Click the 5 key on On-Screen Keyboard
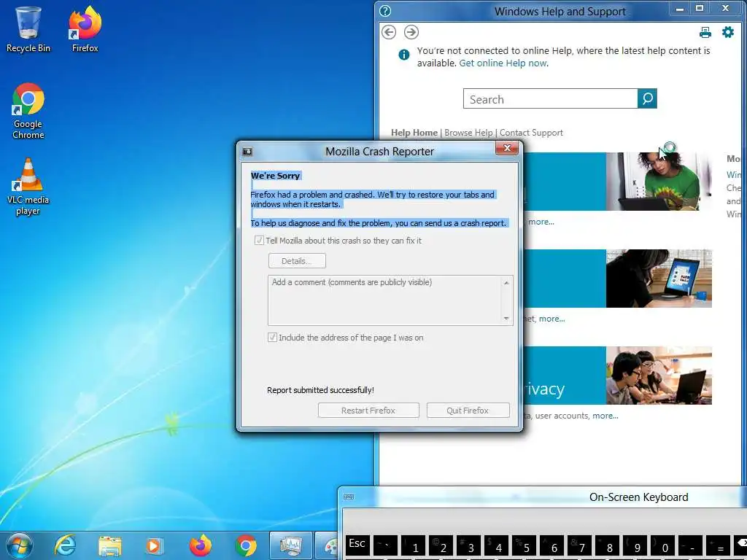 tap(524, 545)
